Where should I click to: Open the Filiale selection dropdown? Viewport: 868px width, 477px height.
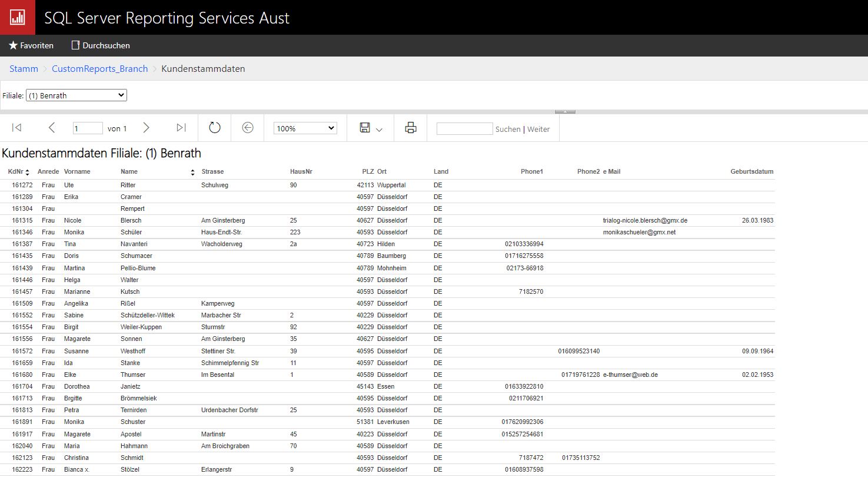(x=77, y=95)
